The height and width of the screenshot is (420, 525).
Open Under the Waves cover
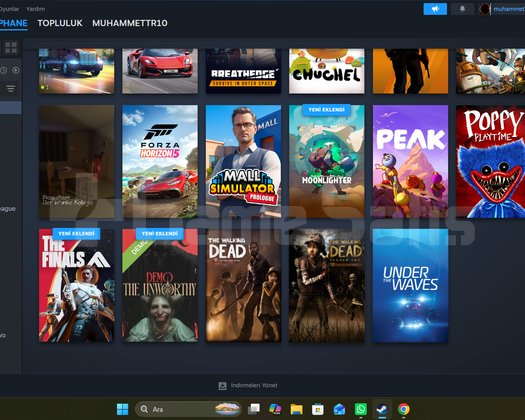point(410,285)
